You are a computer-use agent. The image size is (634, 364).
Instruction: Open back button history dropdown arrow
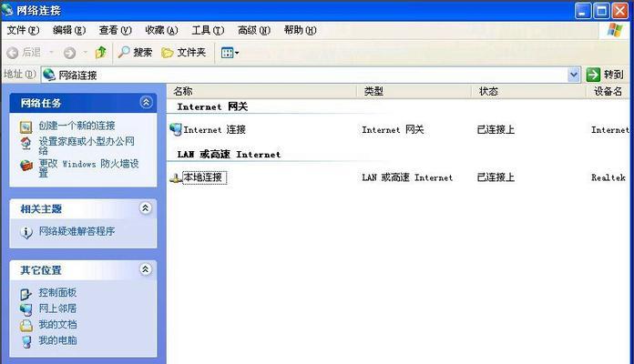click(51, 53)
